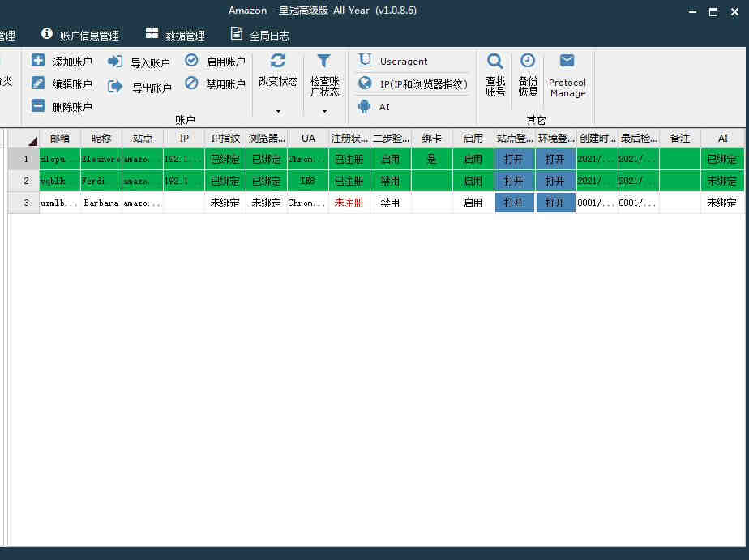Sort by the 站点 column header
The image size is (749, 560).
tap(143, 139)
